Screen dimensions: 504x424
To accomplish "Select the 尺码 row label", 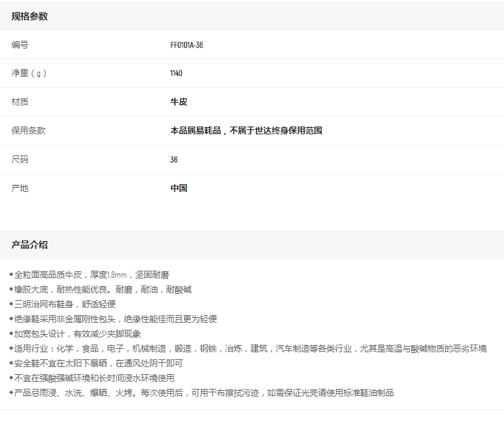I will [x=20, y=160].
